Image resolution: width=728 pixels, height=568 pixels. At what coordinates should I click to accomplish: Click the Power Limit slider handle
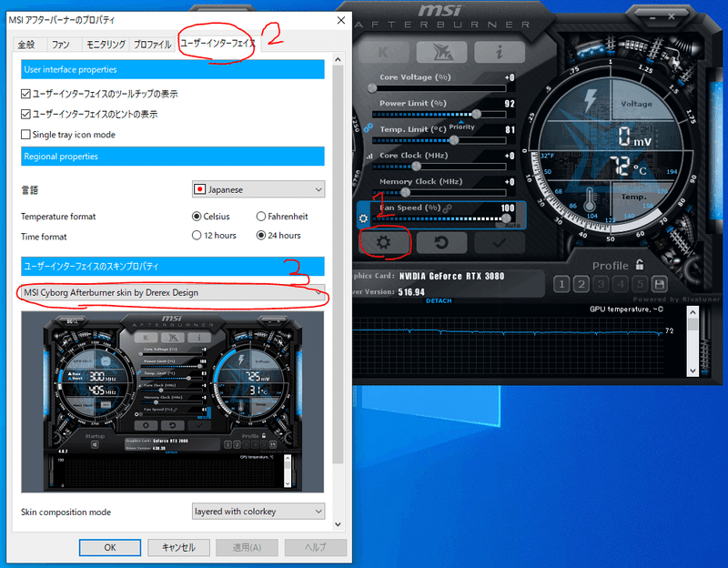tap(476, 114)
